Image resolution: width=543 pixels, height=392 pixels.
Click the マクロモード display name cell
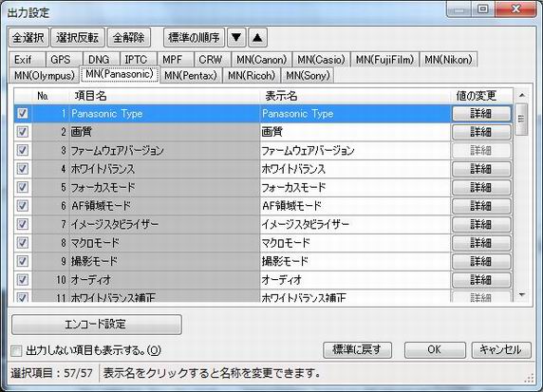click(355, 243)
